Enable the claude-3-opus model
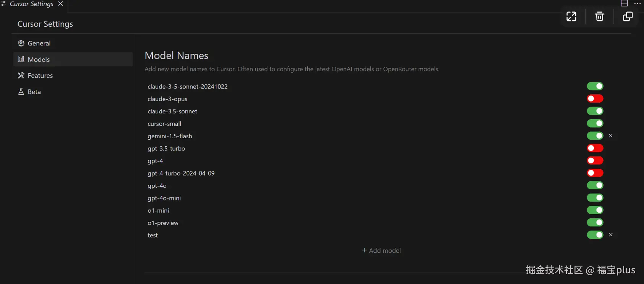The width and height of the screenshot is (644, 284). pyautogui.click(x=595, y=99)
